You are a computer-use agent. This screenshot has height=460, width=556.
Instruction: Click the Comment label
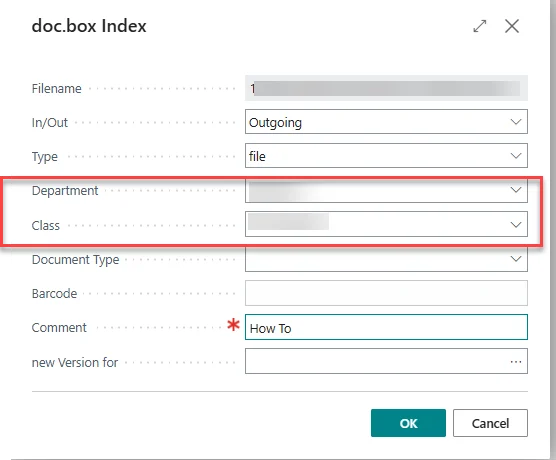(x=59, y=328)
